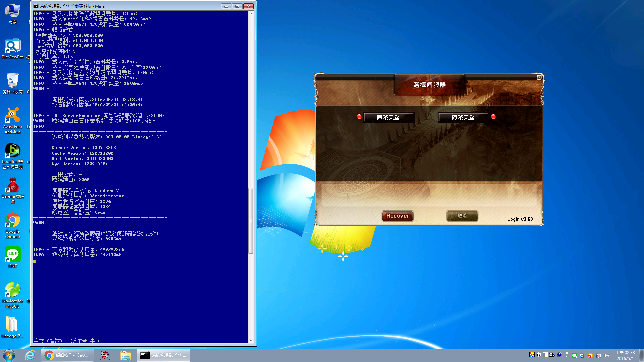Open the taskbar clock showing 02:33

pyautogui.click(x=625, y=355)
